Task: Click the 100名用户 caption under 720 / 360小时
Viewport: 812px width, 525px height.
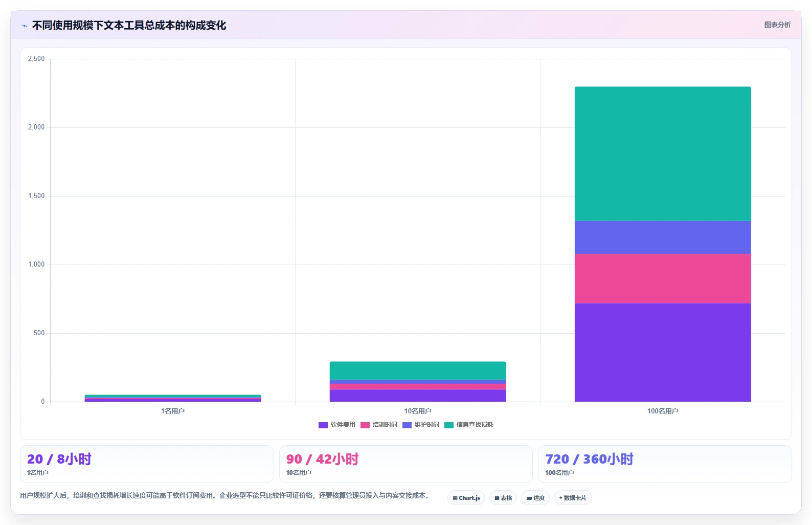Action: pos(559,473)
